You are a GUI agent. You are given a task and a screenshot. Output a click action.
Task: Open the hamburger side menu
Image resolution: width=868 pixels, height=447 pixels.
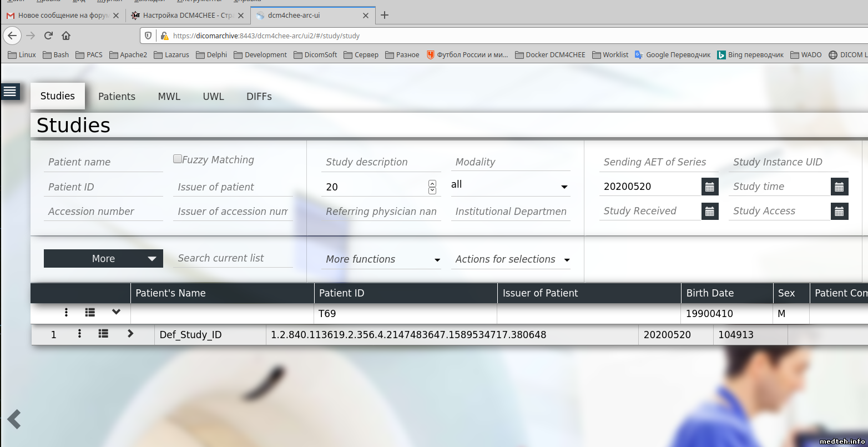10,92
